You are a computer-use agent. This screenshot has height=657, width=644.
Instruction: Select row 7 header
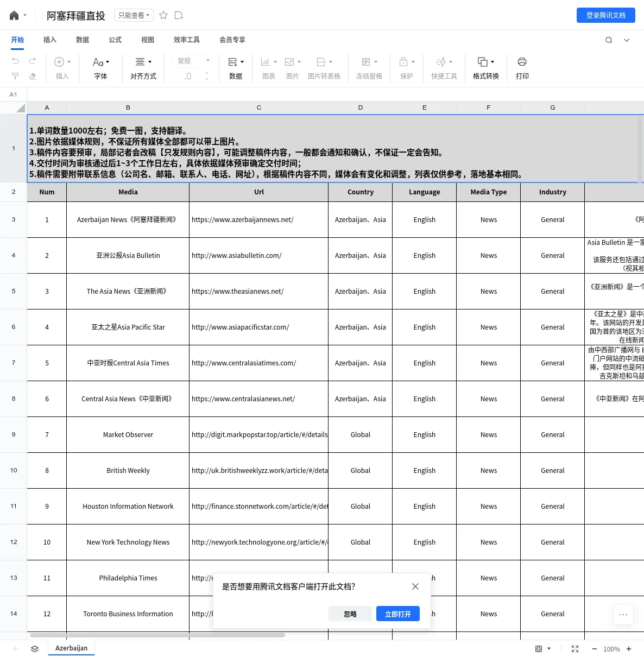tap(14, 363)
